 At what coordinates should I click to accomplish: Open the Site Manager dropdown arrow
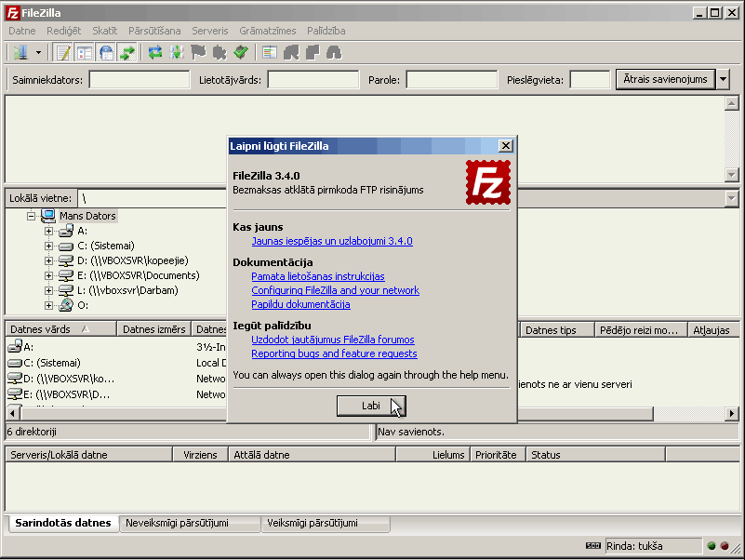click(x=38, y=53)
